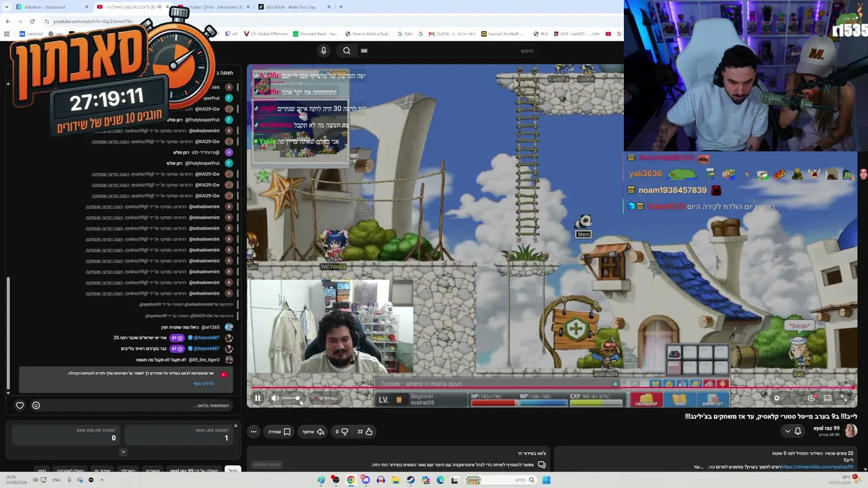The image size is (868, 488).
Task: Toggle the autoplay switch in the player
Action: 777,398
